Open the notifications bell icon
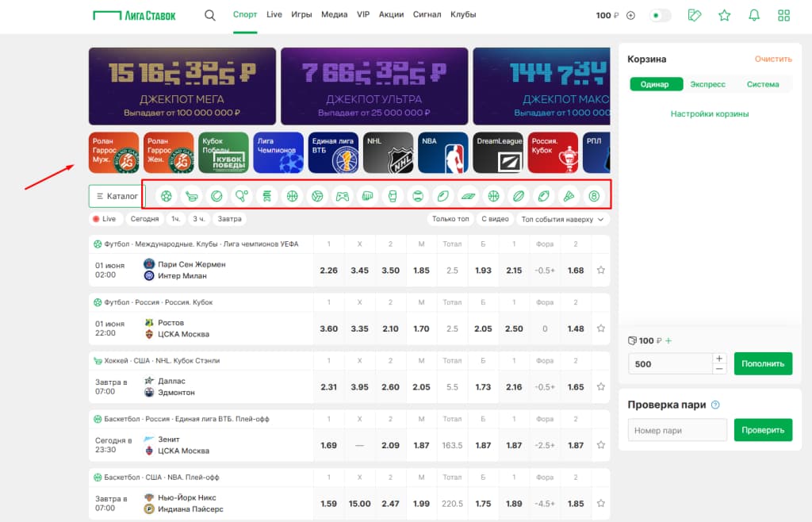Image resolution: width=812 pixels, height=522 pixels. [x=754, y=15]
